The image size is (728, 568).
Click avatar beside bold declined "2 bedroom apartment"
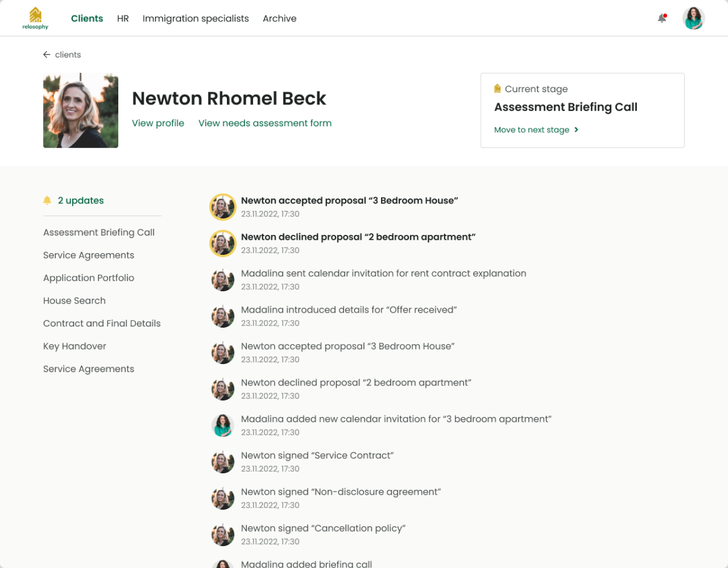point(223,243)
